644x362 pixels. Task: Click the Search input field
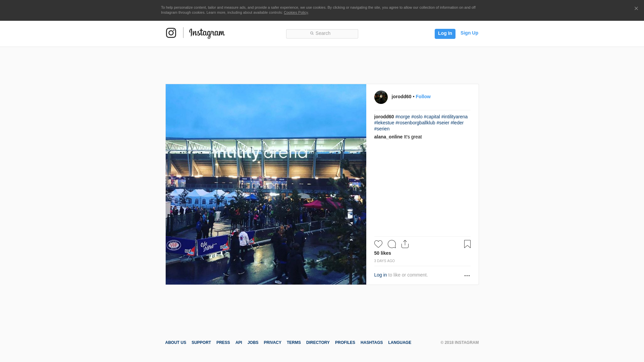point(322,34)
